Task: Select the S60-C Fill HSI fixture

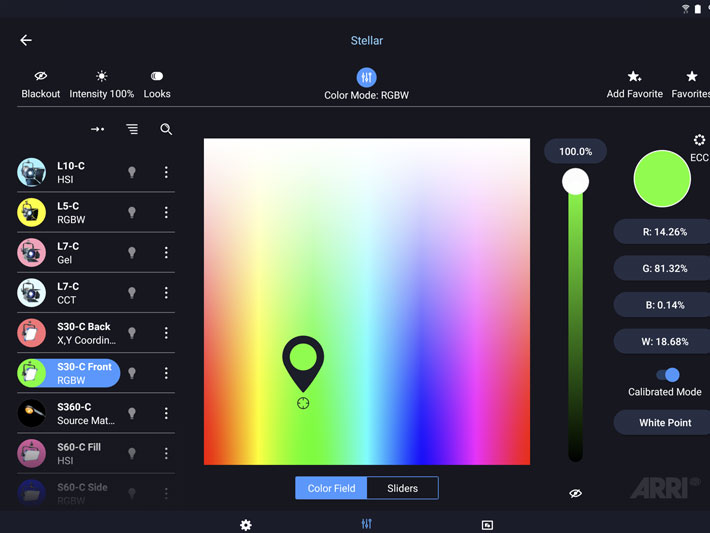Action: pos(68,453)
